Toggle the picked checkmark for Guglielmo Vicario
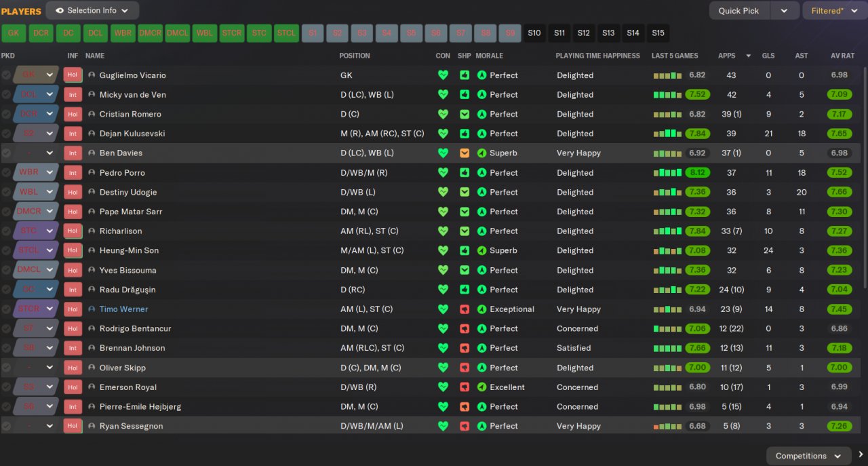 pyautogui.click(x=6, y=75)
